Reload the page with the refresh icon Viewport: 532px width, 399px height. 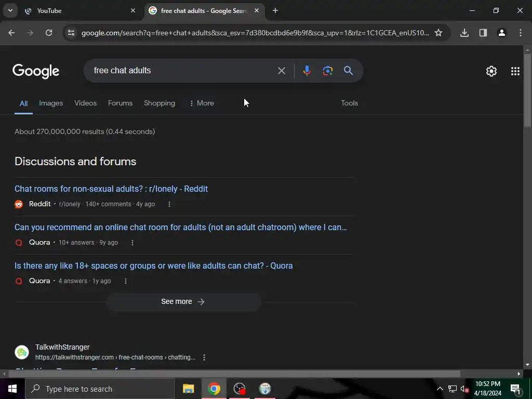pyautogui.click(x=49, y=33)
